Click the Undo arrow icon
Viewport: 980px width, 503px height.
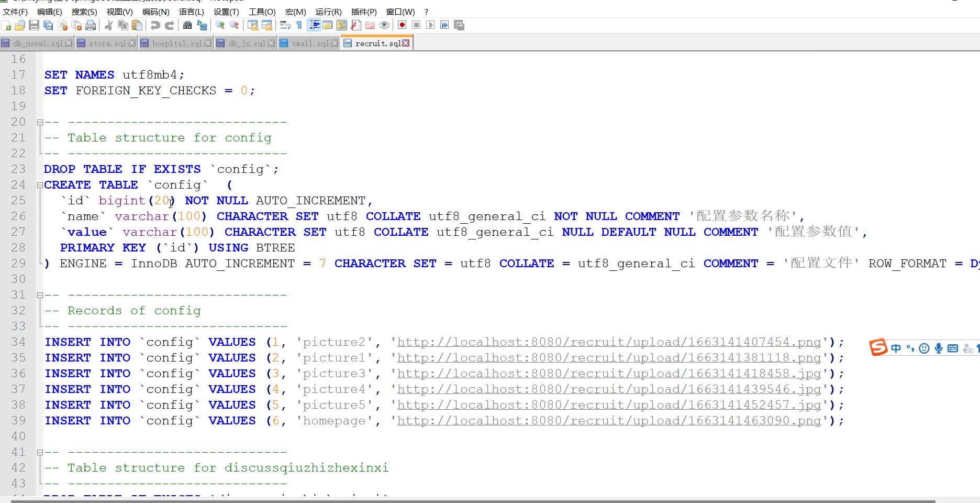[x=155, y=25]
